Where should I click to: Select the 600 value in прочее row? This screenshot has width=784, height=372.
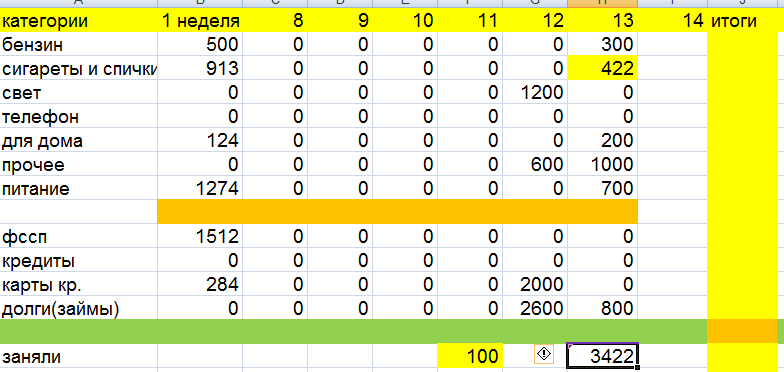(x=535, y=164)
